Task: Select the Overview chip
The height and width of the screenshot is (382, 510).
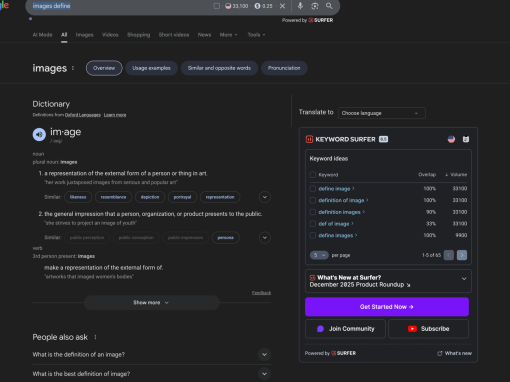Action: (104, 68)
